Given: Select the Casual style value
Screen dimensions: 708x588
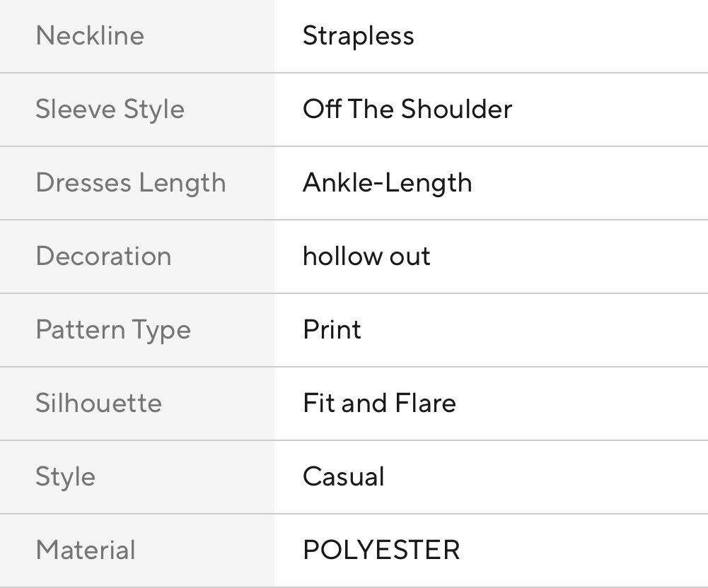Looking at the screenshot, I should [x=343, y=476].
